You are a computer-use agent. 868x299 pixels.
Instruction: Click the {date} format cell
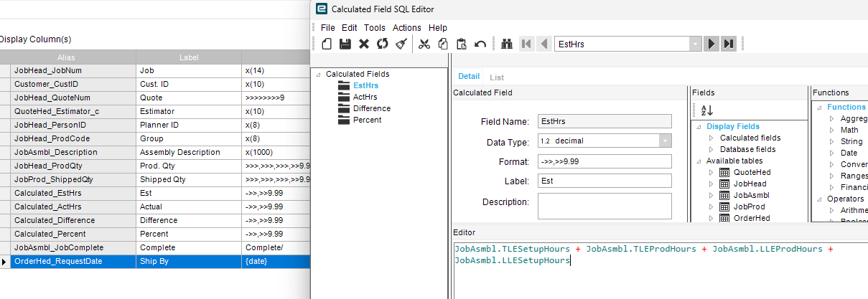[x=276, y=262]
